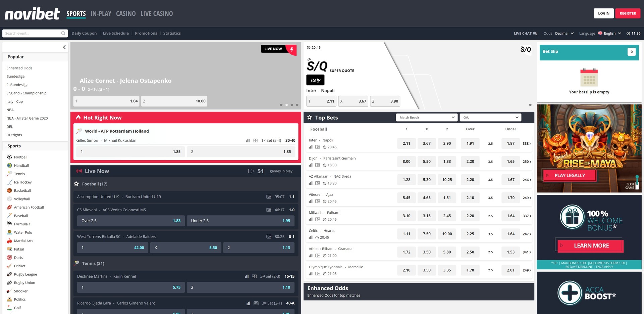Viewport: 644px width, 314px height.
Task: Switch to the SPORTS tab
Action: click(76, 14)
